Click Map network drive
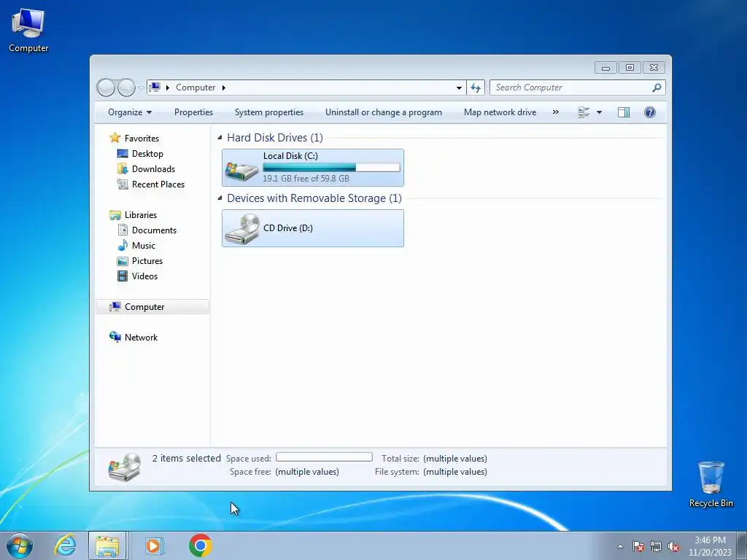Image resolution: width=747 pixels, height=560 pixels. pyautogui.click(x=500, y=112)
